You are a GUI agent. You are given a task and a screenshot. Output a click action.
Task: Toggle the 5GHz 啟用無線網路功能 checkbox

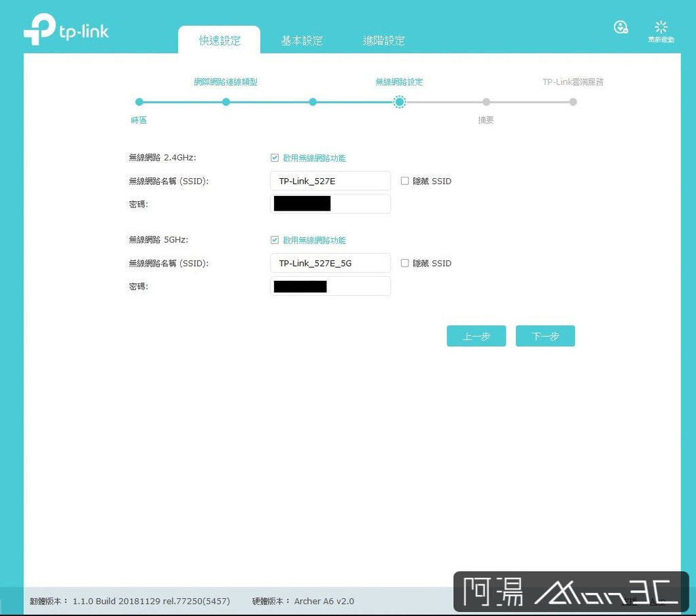pos(275,240)
